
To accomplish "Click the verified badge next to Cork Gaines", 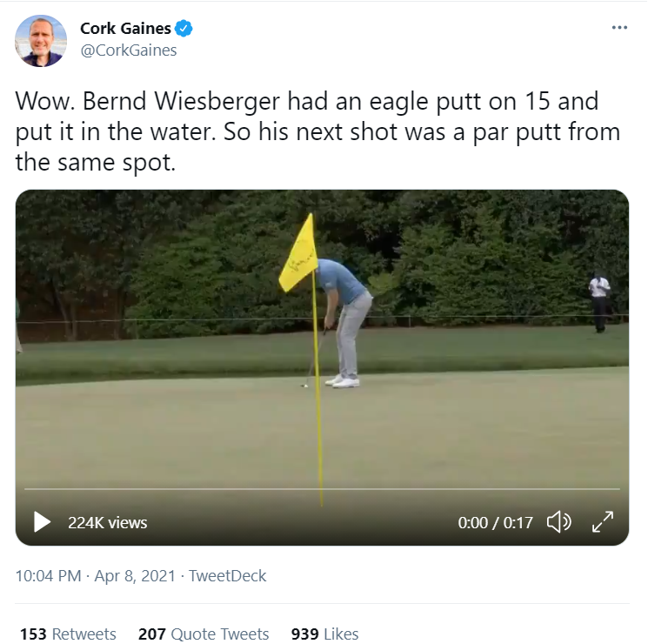I will [184, 29].
